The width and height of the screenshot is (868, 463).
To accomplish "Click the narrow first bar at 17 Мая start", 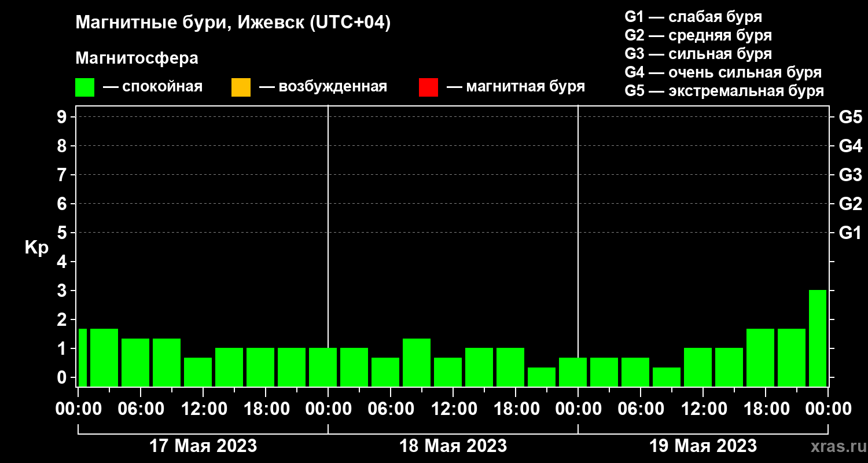I will pyautogui.click(x=82, y=357).
